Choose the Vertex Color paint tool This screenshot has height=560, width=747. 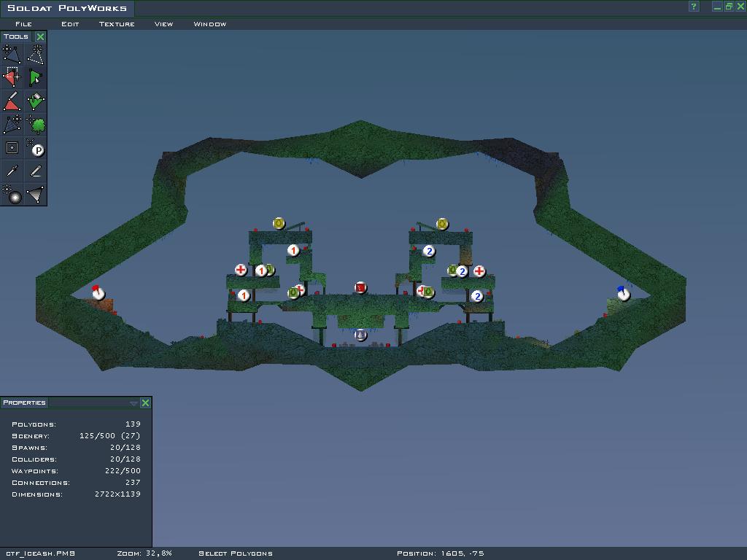[35, 101]
